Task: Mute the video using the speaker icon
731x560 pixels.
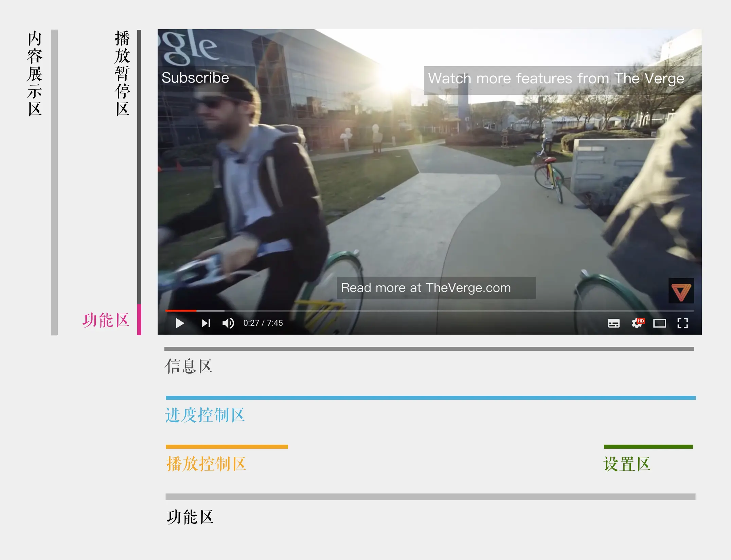Action: pos(228,323)
